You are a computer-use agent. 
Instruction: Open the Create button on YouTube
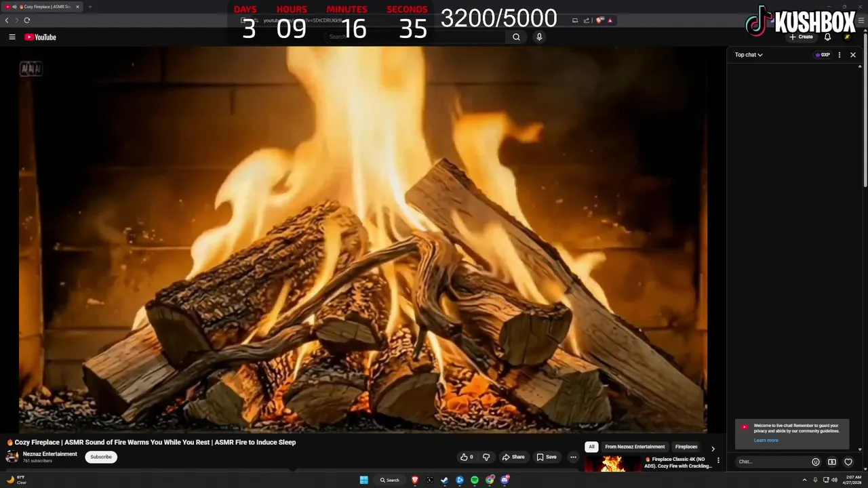pyautogui.click(x=801, y=37)
